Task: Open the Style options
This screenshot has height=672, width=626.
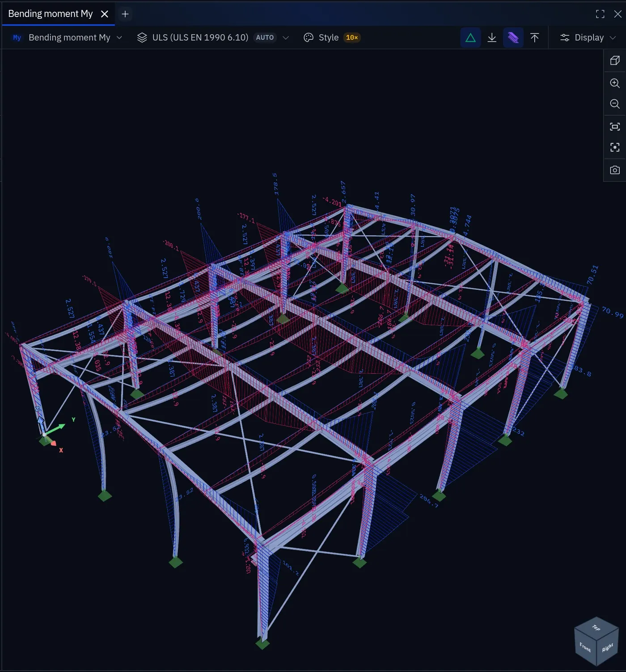Action: pyautogui.click(x=331, y=38)
